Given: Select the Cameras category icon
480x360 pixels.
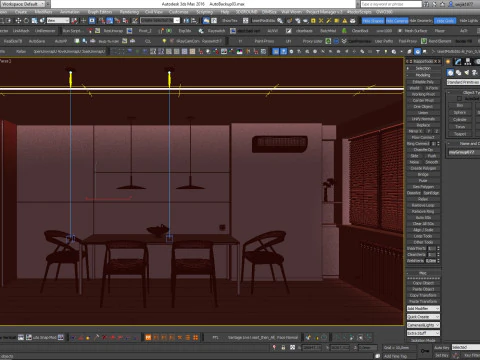Looking at the screenshot, I should 475,72.
